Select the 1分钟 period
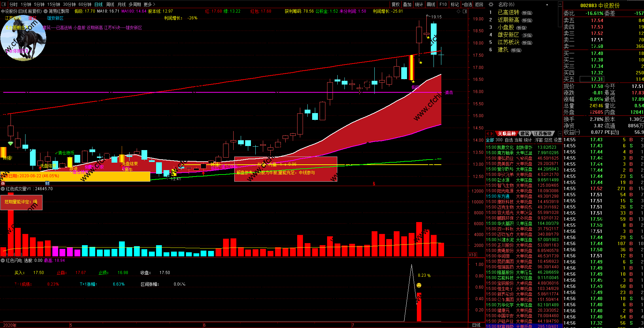Screen dimensions: 644x328 pos(26,4)
